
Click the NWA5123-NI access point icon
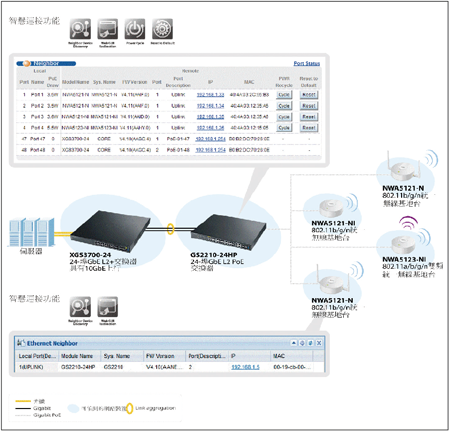point(403,245)
